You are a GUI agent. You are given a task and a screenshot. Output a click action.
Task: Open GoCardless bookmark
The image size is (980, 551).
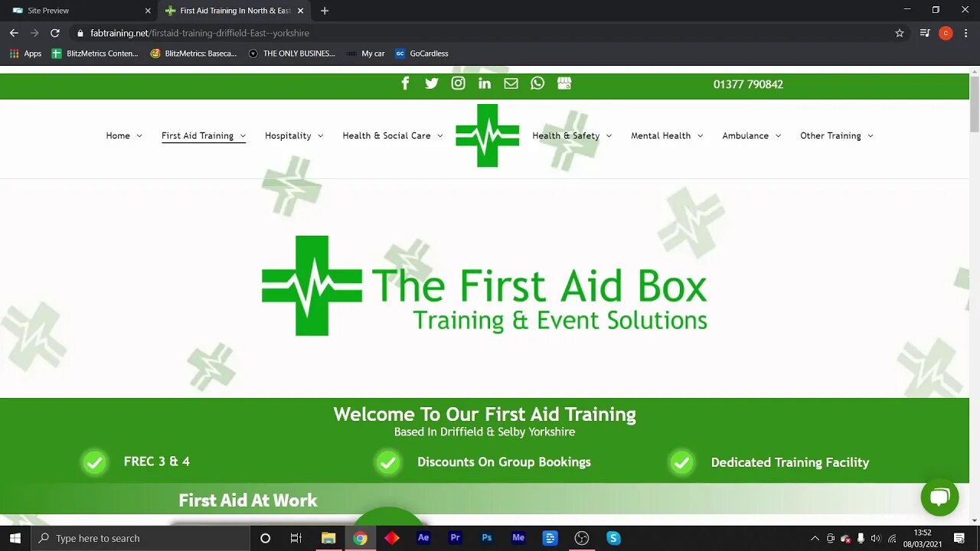[x=422, y=54]
